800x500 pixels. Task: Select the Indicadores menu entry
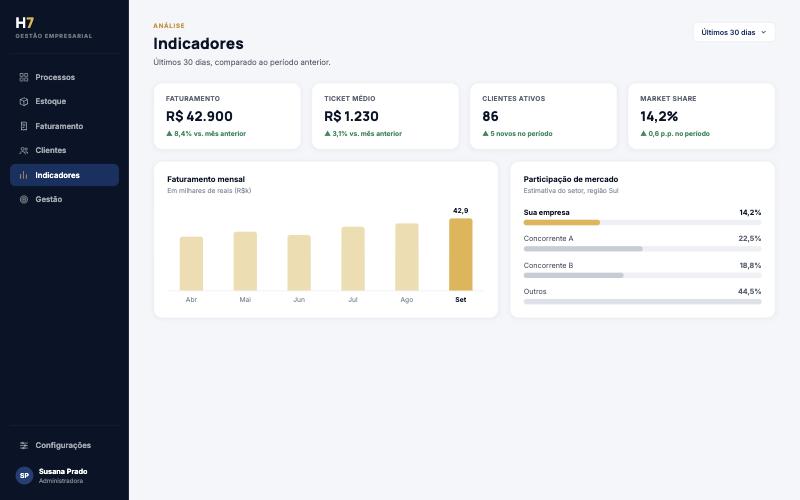(x=64, y=175)
